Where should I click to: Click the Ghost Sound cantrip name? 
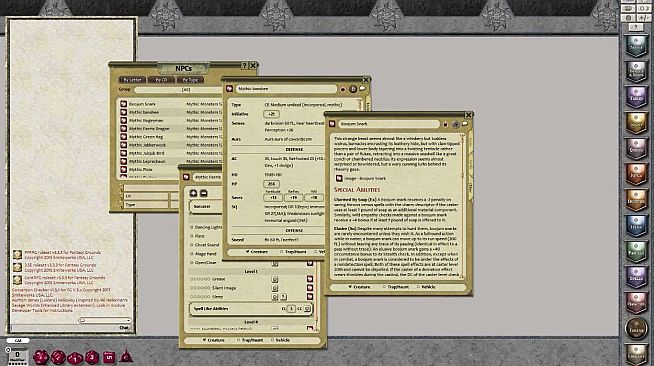point(206,245)
